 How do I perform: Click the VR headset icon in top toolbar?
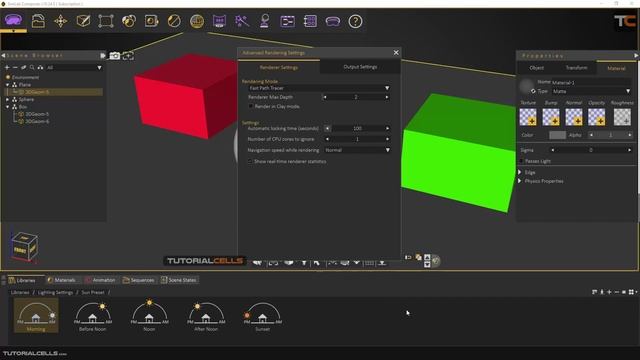[x=13, y=20]
